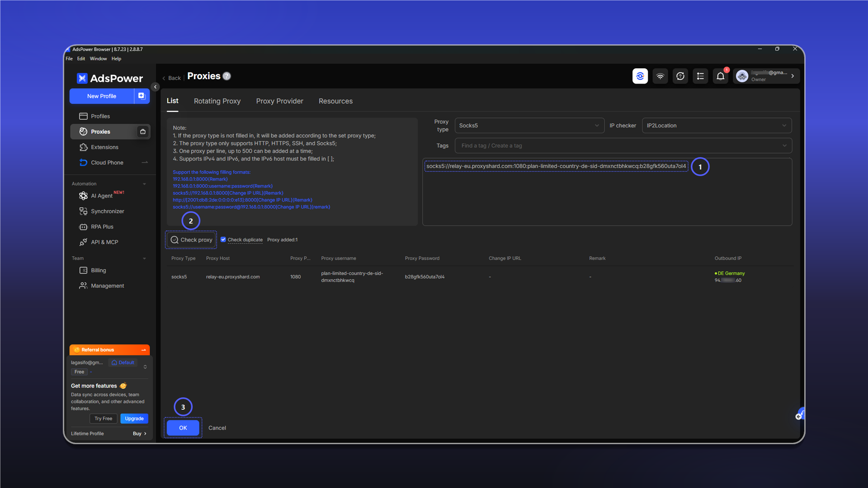Expand the account owner menu arrow

click(x=793, y=76)
